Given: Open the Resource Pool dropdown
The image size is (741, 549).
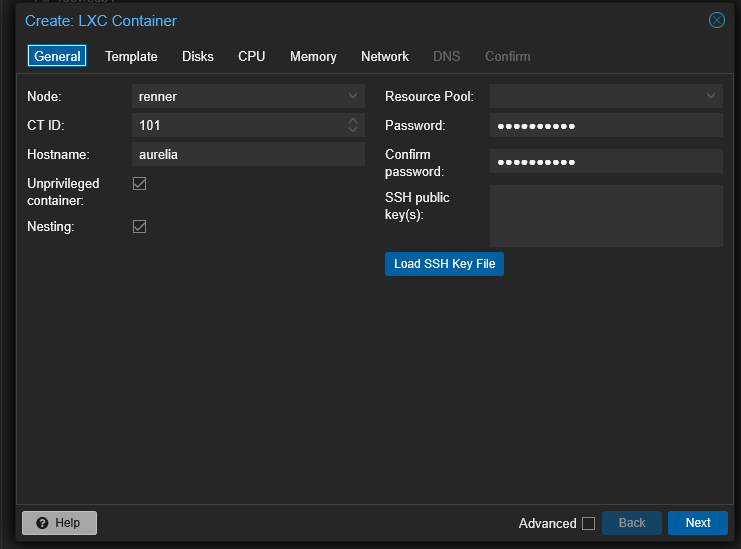Looking at the screenshot, I should coord(710,96).
